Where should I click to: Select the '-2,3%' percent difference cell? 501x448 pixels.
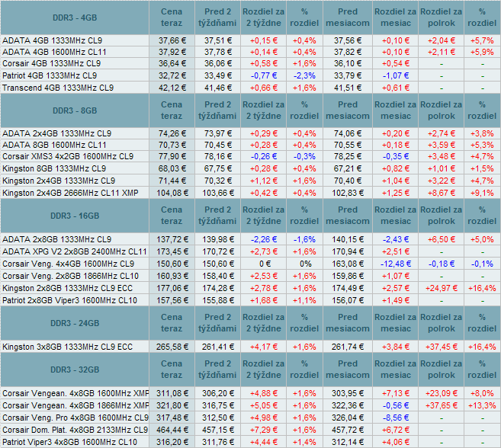pyautogui.click(x=304, y=75)
